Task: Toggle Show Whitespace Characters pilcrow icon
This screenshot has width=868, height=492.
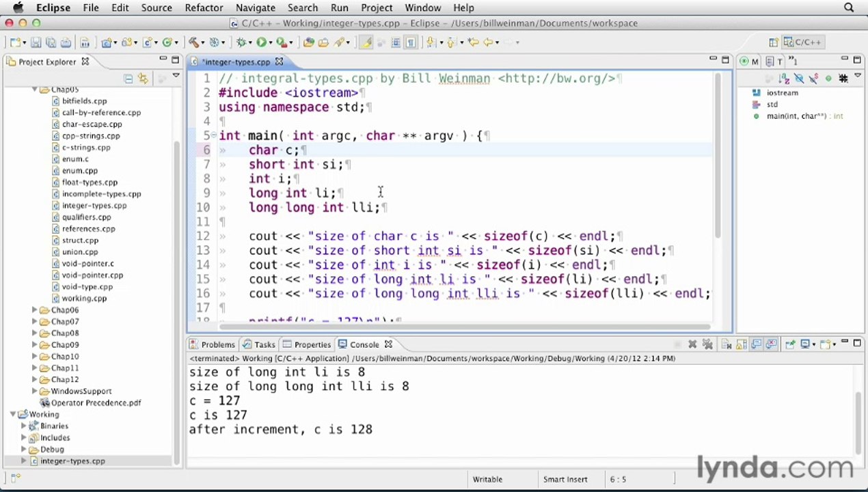Action: tap(411, 42)
